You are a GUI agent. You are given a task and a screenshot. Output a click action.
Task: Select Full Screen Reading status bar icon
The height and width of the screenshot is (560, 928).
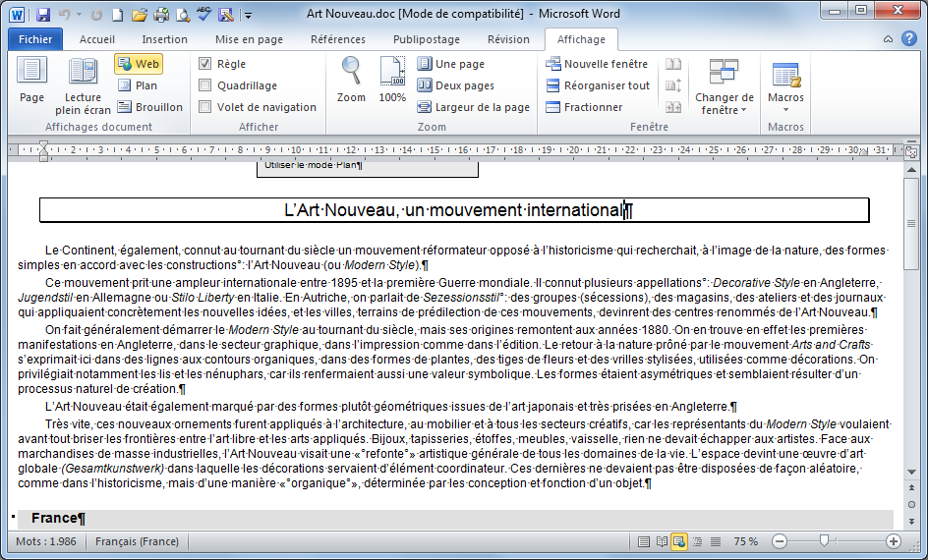click(x=662, y=541)
